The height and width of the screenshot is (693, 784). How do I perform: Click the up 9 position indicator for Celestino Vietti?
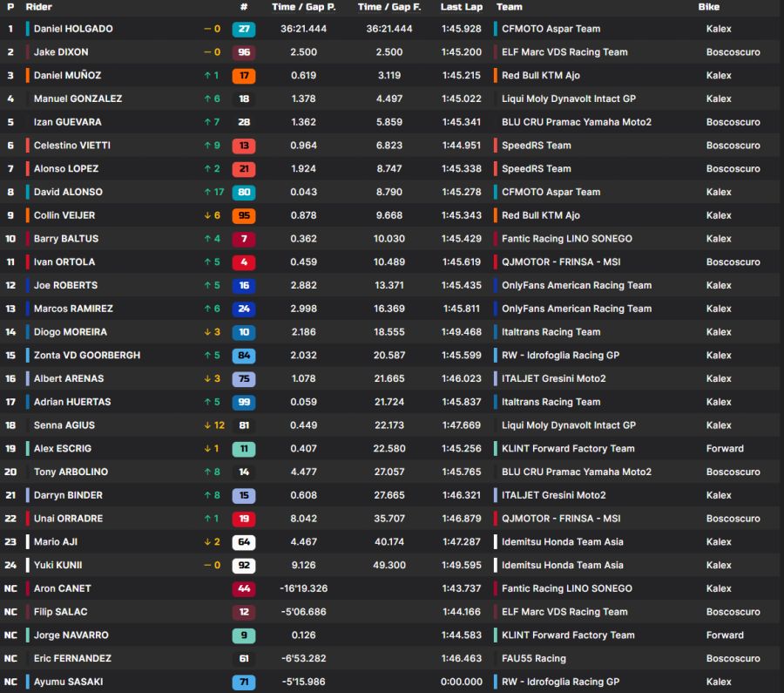click(212, 146)
